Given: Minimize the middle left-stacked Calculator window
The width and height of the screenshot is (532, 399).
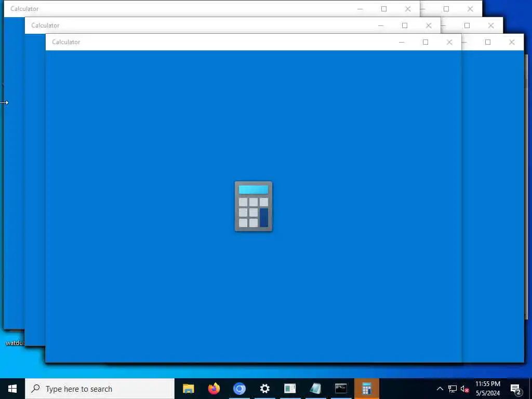Looking at the screenshot, I should point(381,25).
